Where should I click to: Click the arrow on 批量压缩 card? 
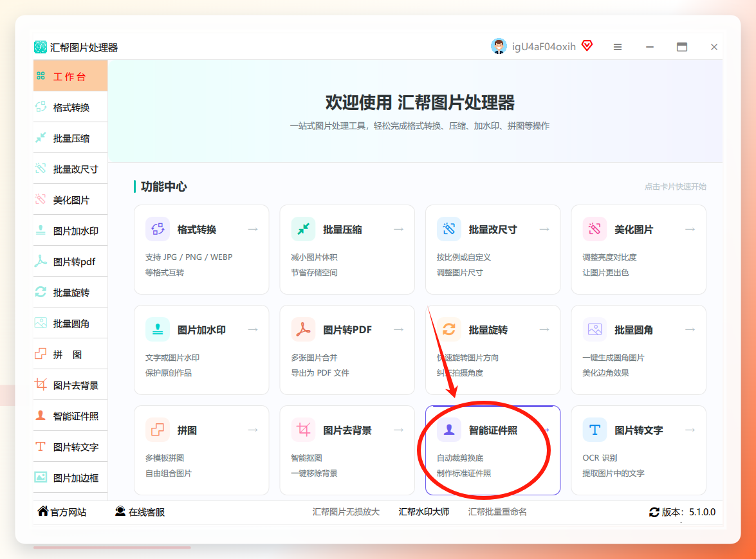pyautogui.click(x=399, y=230)
